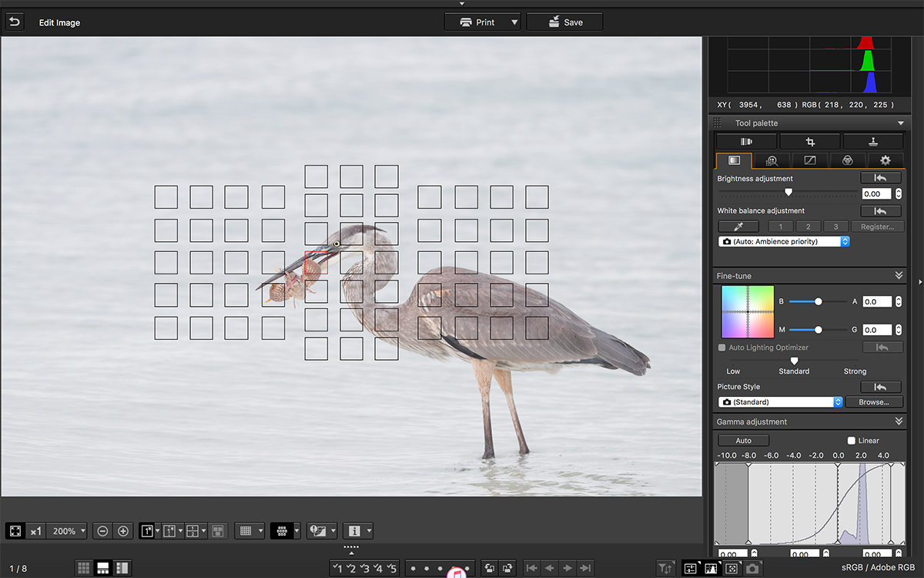The image size is (924, 578).
Task: Click the blue-amber fine-tune slider
Action: [819, 302]
